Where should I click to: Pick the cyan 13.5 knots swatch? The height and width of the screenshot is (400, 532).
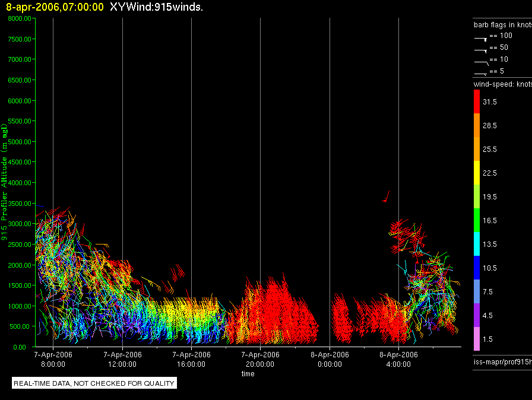[477, 244]
